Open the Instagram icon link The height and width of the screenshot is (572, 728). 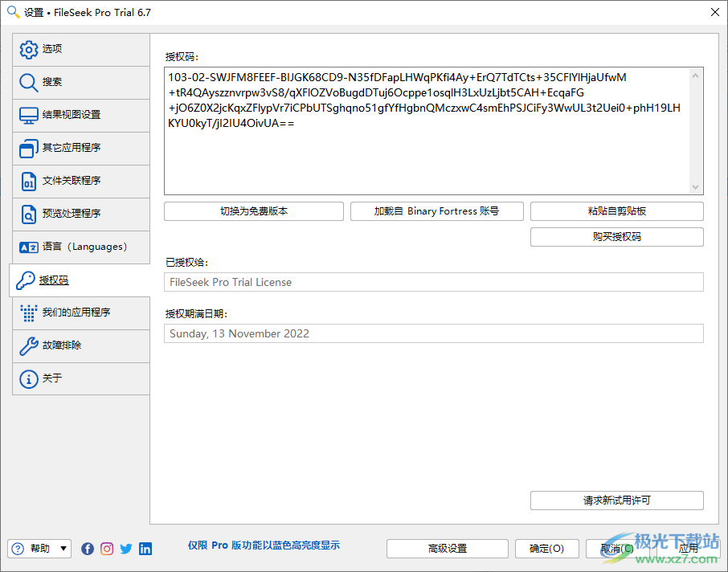pos(107,549)
